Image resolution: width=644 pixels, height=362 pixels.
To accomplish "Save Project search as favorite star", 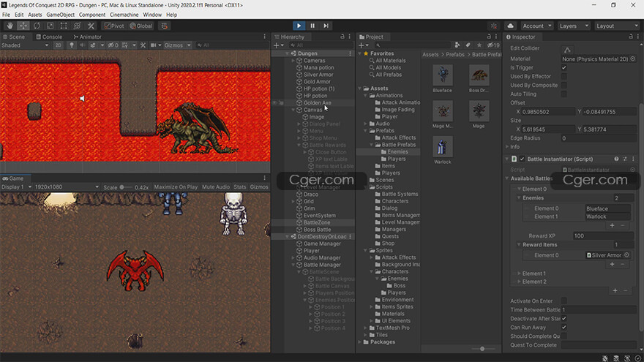I will point(479,45).
